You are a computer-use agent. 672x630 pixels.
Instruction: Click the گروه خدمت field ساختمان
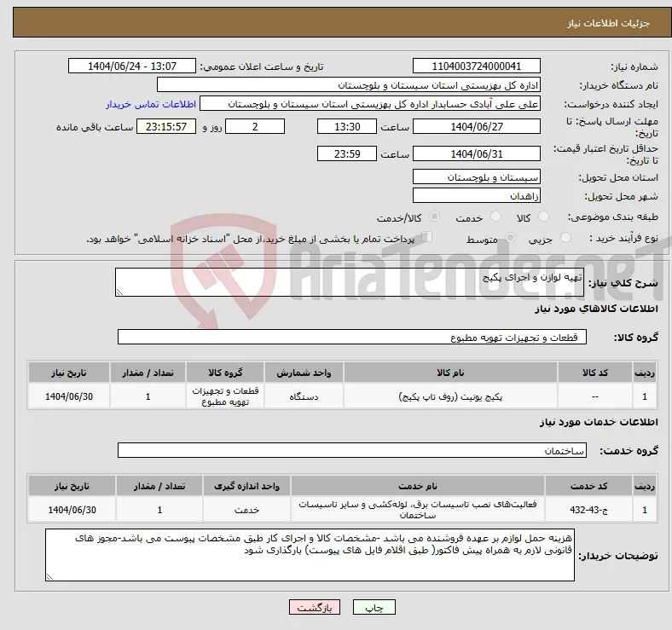coord(352,450)
